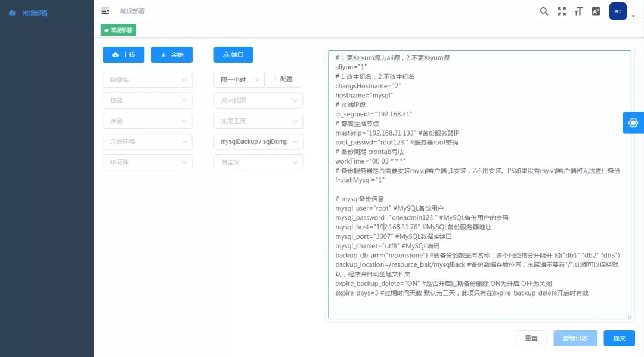644x357 pixels.
Task: Click the text line masterip="192.168.31.133"
Action: 397,133
